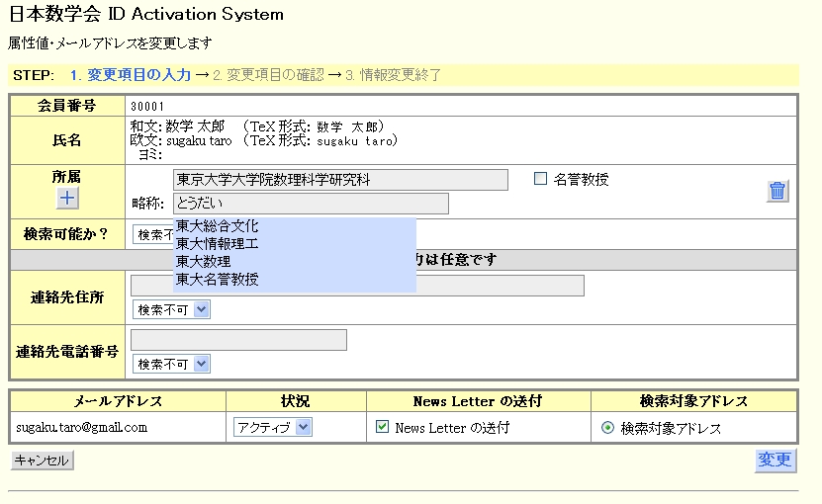Open the 連絡先電話番号 検索不可 dropdown

pyautogui.click(x=171, y=364)
